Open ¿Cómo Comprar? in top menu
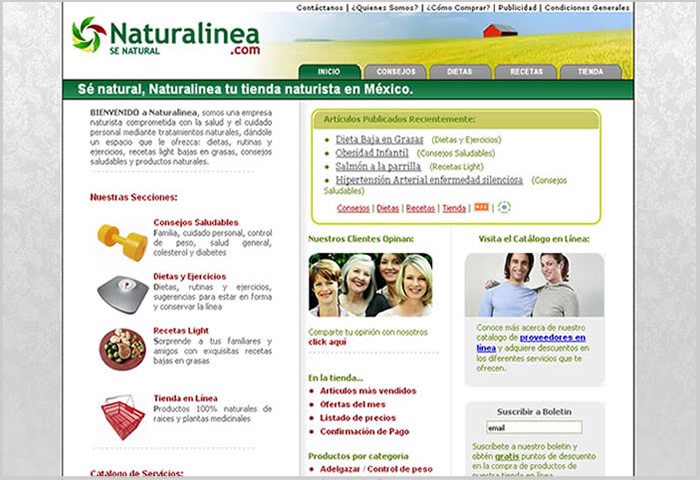Image resolution: width=700 pixels, height=480 pixels. point(458,8)
